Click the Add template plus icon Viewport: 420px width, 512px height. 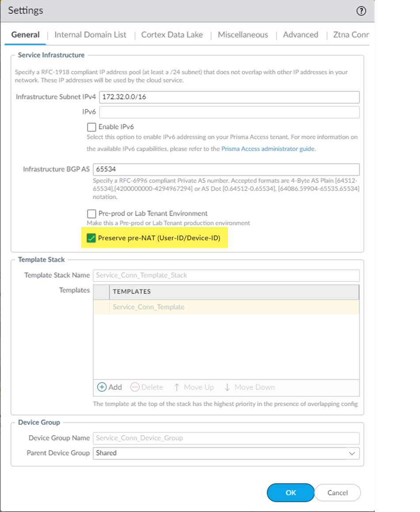[x=102, y=387]
